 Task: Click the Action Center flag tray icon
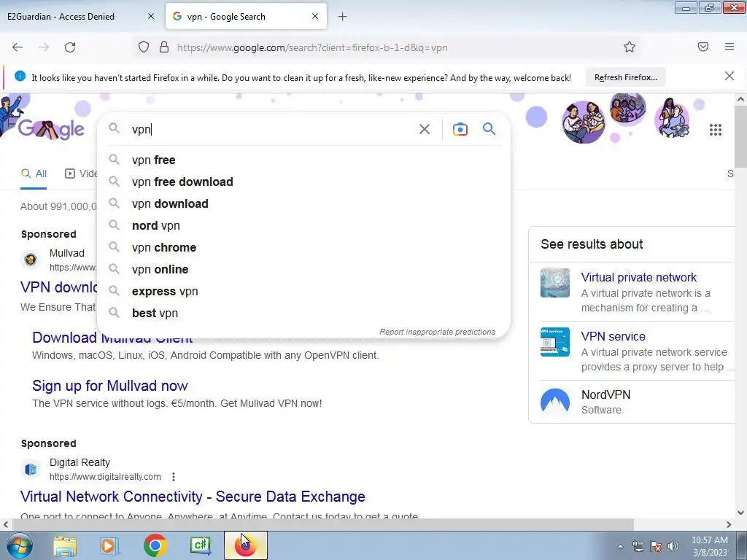656,546
